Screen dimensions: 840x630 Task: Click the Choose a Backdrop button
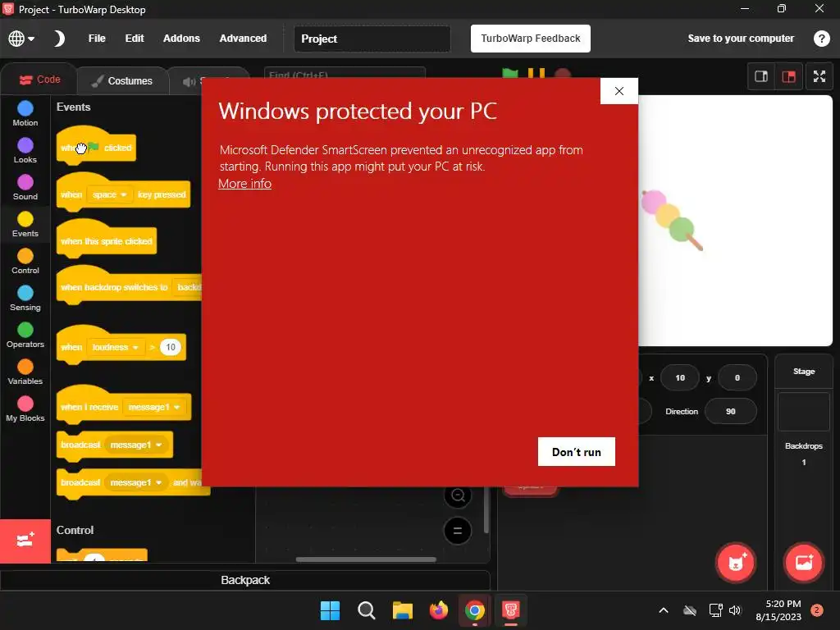pyautogui.click(x=804, y=563)
